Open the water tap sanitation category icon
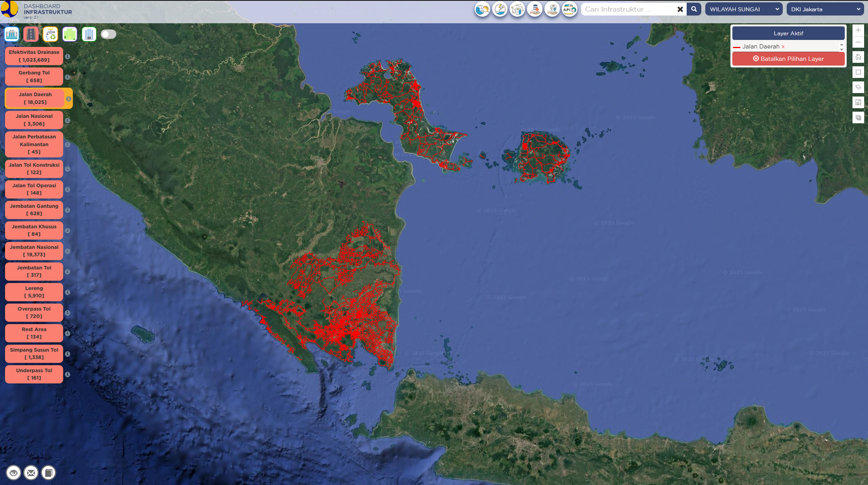 pos(50,34)
